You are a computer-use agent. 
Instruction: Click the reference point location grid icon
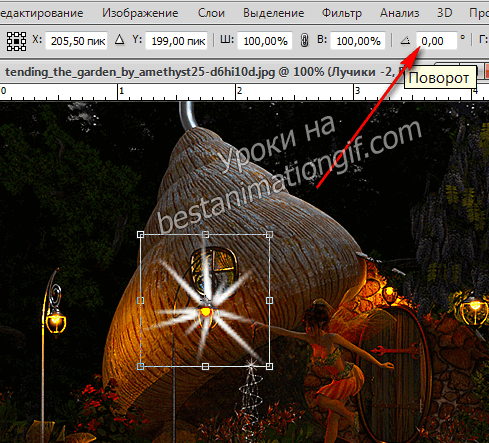point(16,41)
